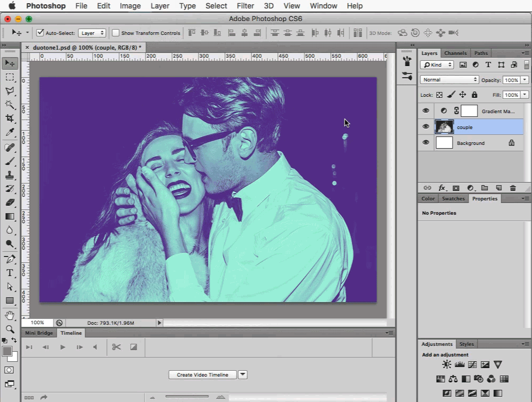Image resolution: width=532 pixels, height=402 pixels.
Task: Select the Horizontal Type tool
Action: pos(10,273)
